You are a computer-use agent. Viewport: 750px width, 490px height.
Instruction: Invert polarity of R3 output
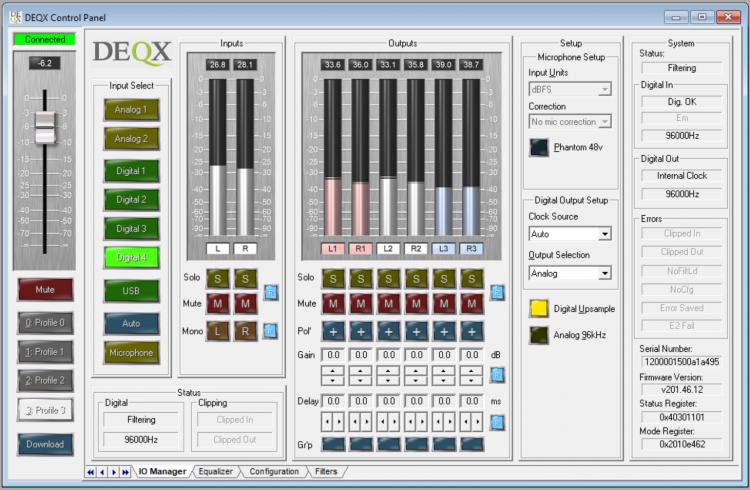click(472, 332)
